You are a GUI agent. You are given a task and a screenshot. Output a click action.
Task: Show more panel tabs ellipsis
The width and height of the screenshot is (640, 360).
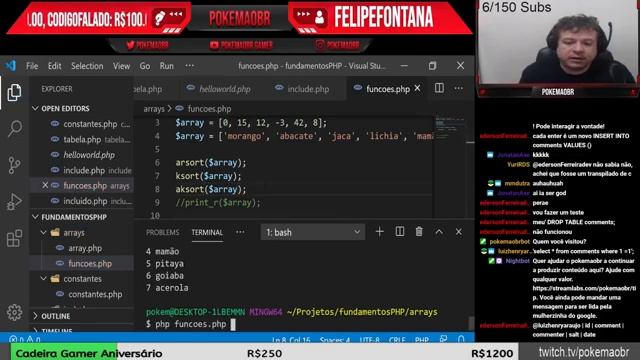(x=240, y=232)
